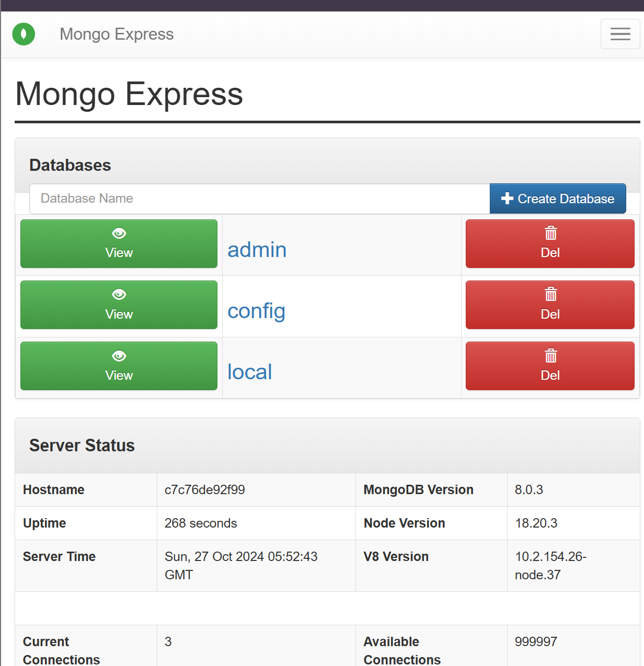Click the MongoDB Version label cell
This screenshot has height=666, width=644.
[431, 490]
